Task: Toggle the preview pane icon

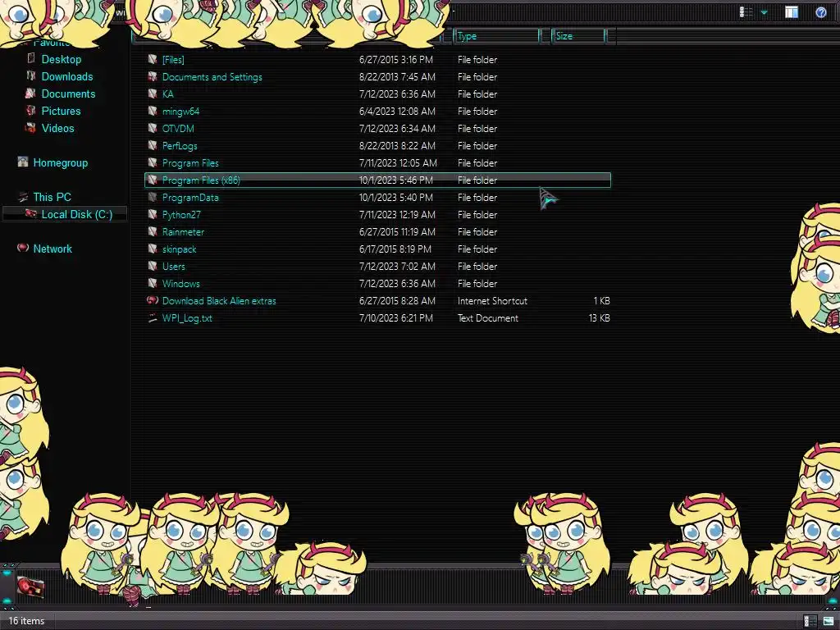Action: 792,11
